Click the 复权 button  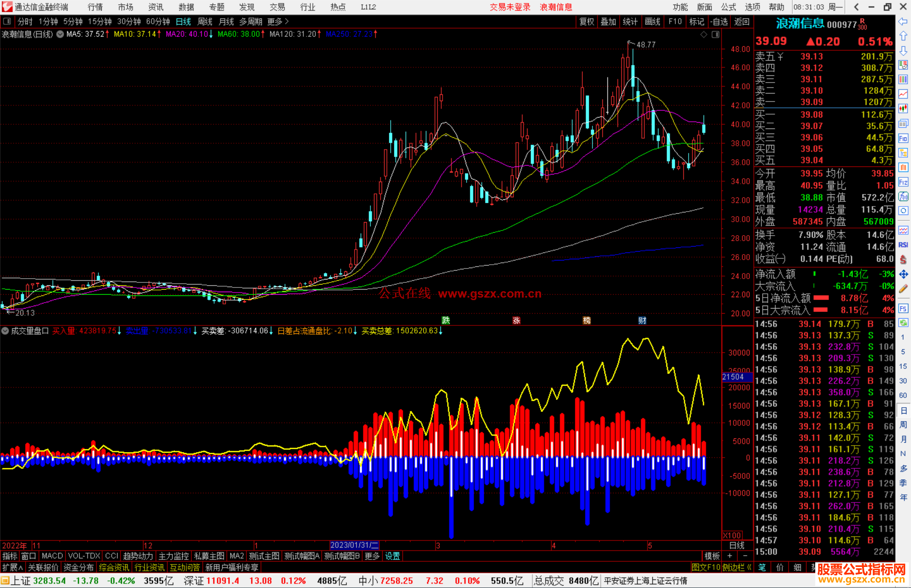(x=586, y=21)
